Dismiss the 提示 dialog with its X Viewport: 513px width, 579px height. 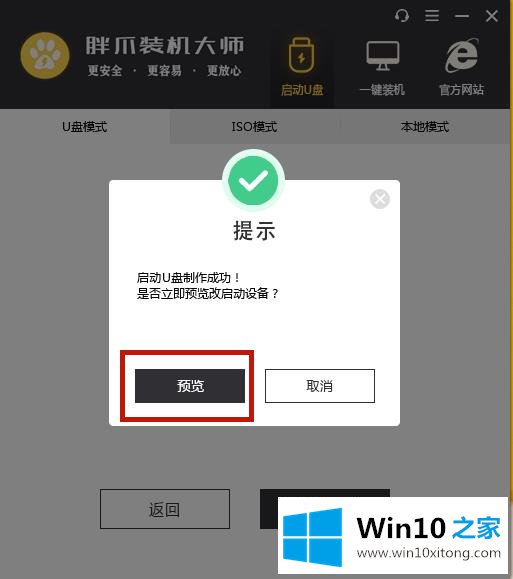click(x=380, y=199)
